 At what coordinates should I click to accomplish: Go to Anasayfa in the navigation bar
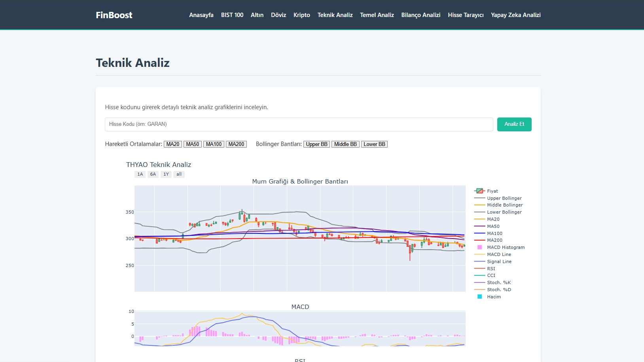tap(201, 15)
